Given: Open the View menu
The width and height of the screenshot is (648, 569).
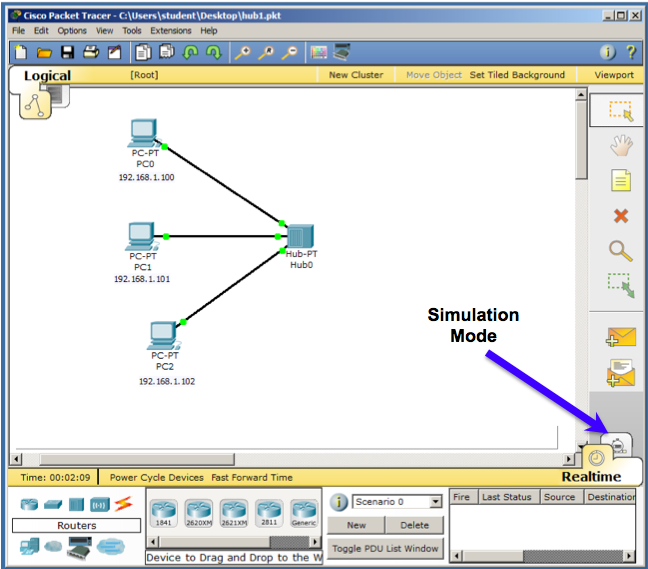Looking at the screenshot, I should [x=105, y=31].
